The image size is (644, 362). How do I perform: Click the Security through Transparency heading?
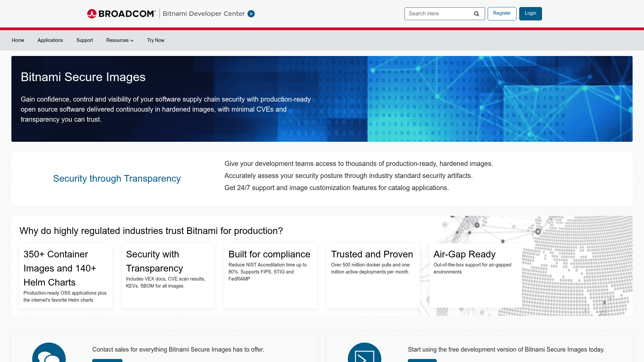click(x=117, y=179)
